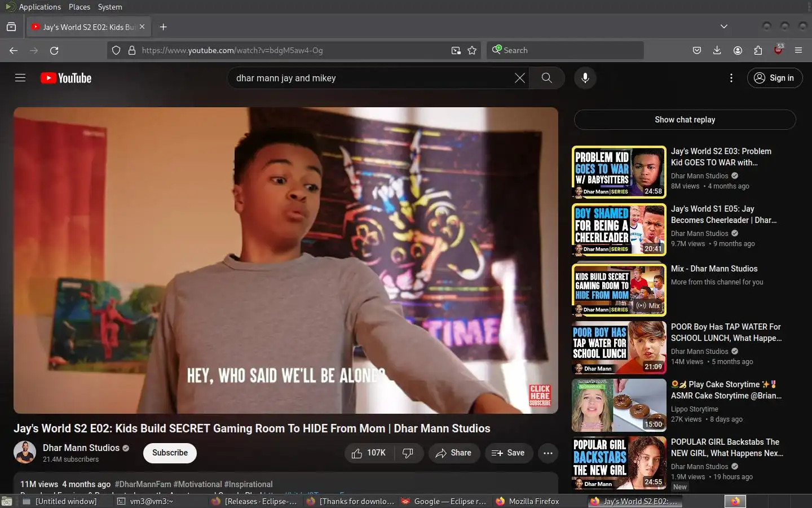Open Dhar Mann Studios channel avatar
Image resolution: width=812 pixels, height=508 pixels.
[25, 453]
